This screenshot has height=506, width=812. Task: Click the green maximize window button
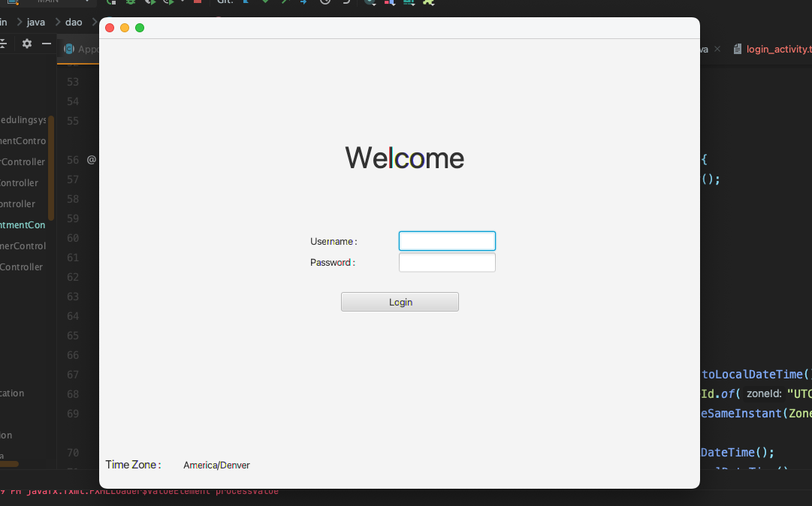pos(140,28)
